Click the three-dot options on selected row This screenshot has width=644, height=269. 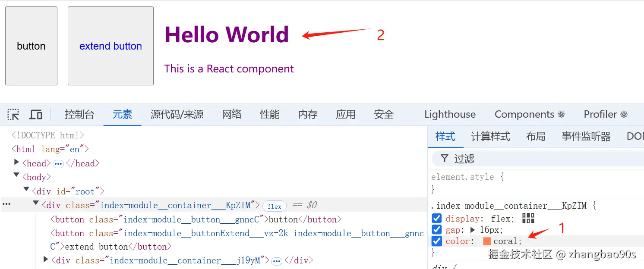[6, 205]
